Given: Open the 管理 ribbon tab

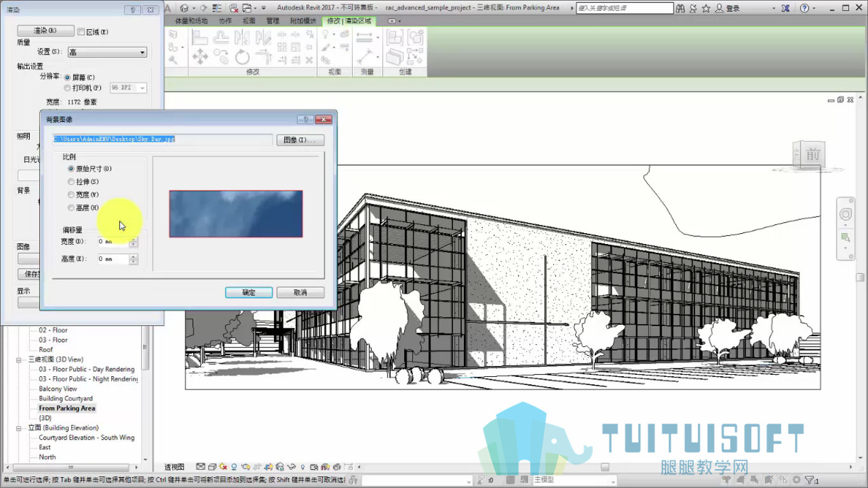Looking at the screenshot, I should (x=273, y=21).
